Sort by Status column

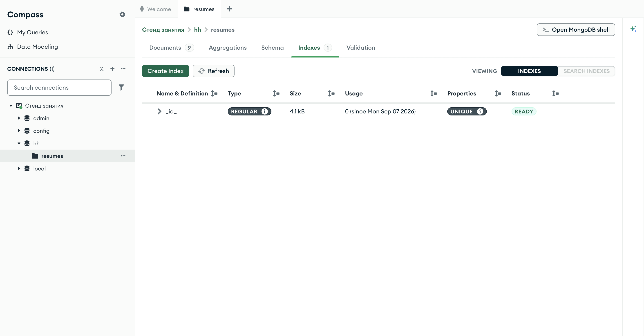click(555, 93)
